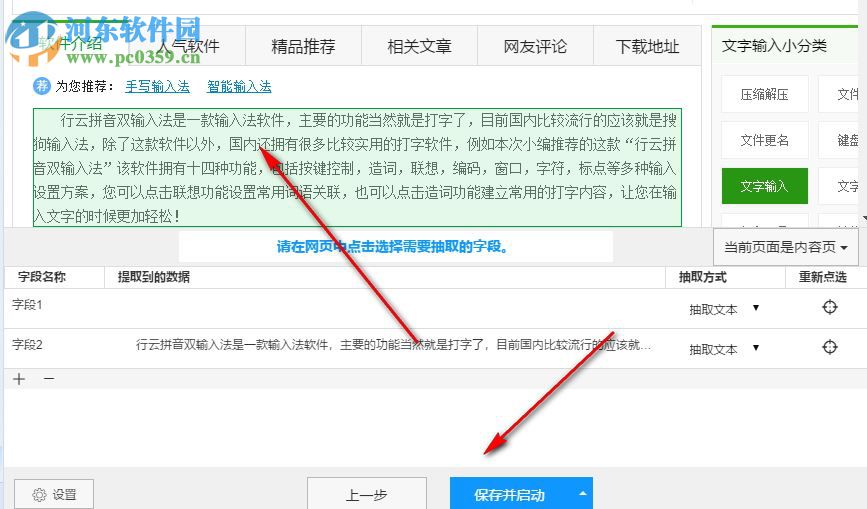Add a new field with the plus icon

pyautogui.click(x=19, y=379)
